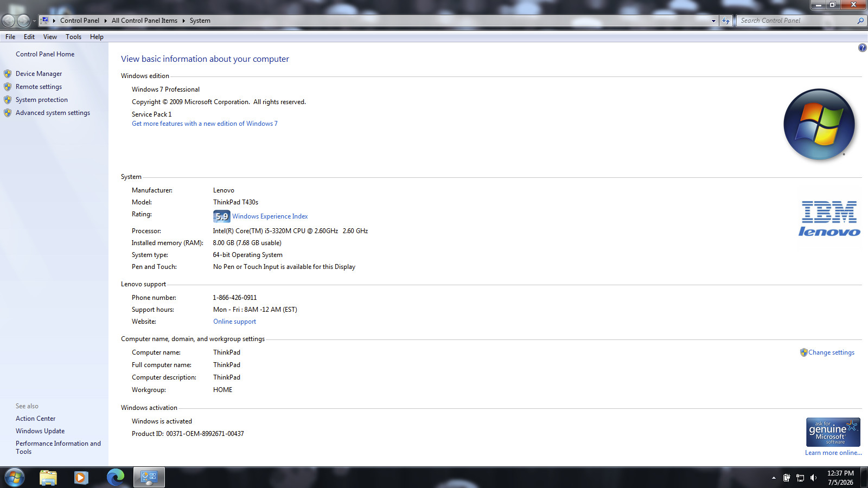The width and height of the screenshot is (868, 488).
Task: Open the Tools menu
Action: click(x=73, y=37)
